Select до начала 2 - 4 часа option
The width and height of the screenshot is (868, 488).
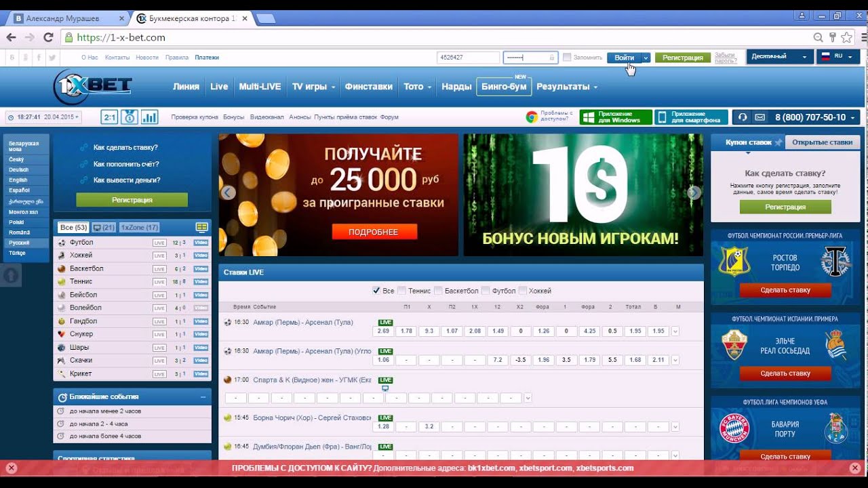pos(98,424)
